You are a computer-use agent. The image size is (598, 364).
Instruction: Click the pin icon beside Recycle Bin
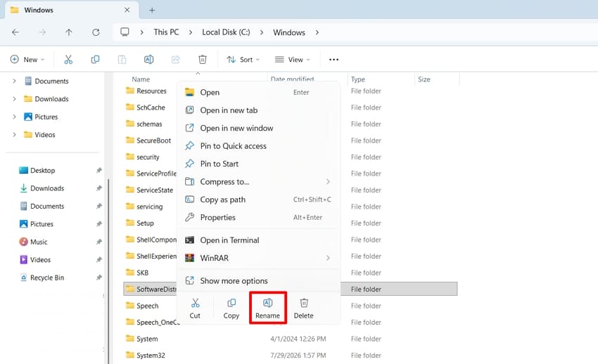tap(98, 278)
